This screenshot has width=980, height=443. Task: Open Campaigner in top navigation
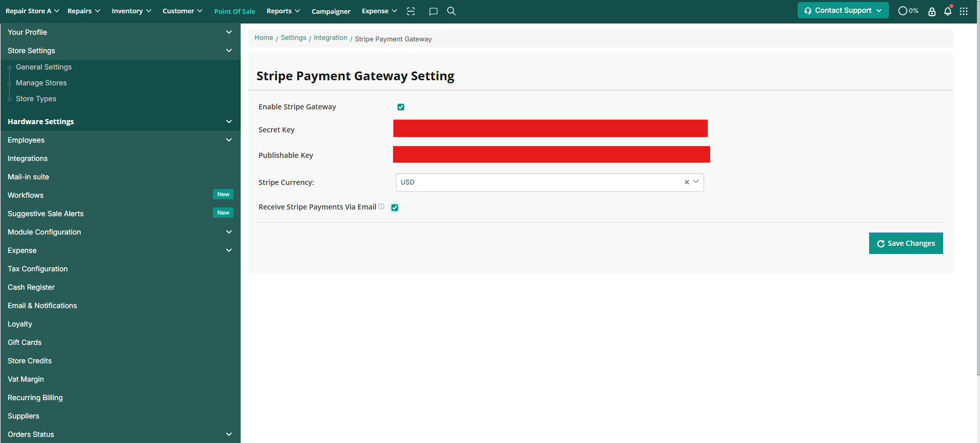(331, 11)
